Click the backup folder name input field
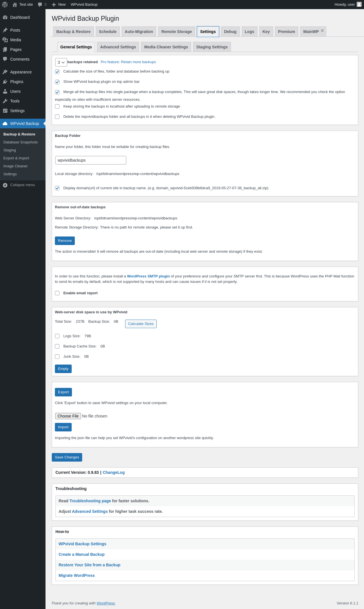Viewport: 364px width, 609px height. 91,160
